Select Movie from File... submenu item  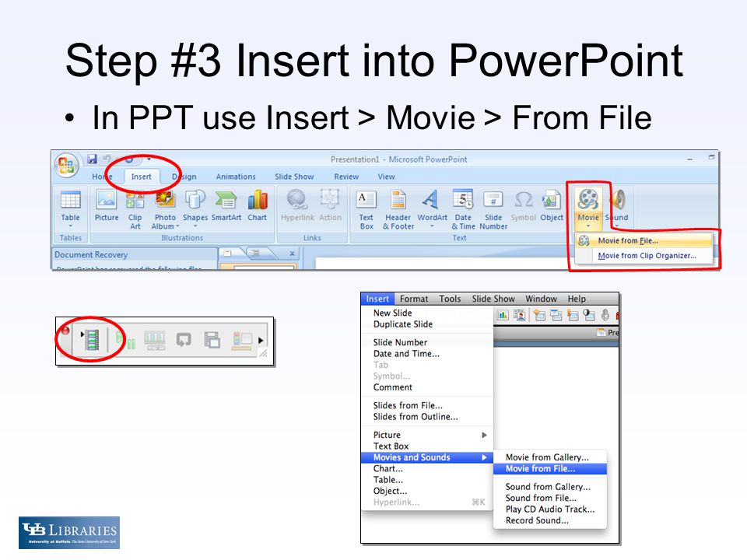550,468
